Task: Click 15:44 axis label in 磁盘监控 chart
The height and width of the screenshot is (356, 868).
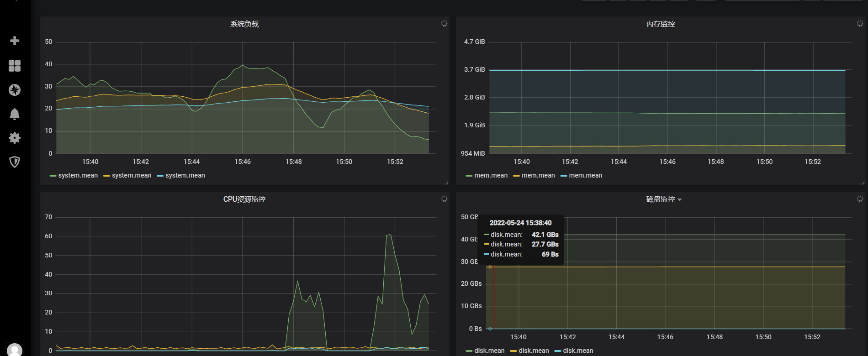Action: 616,337
